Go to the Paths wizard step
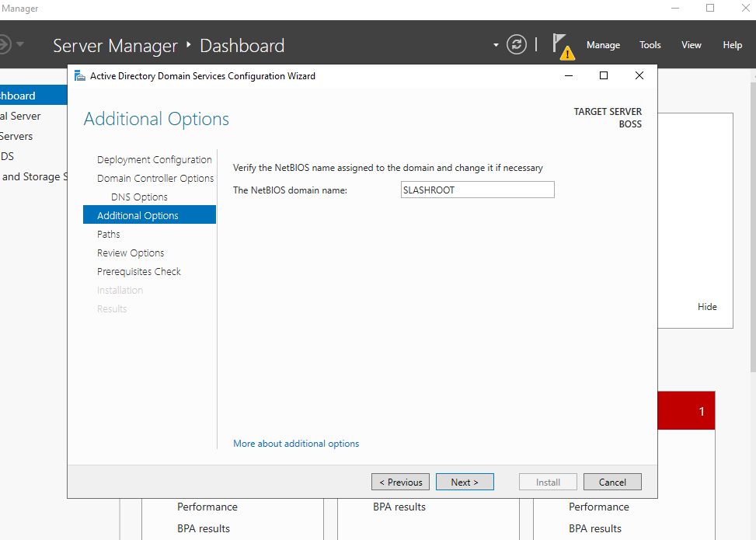This screenshot has height=540, width=756. pos(109,234)
